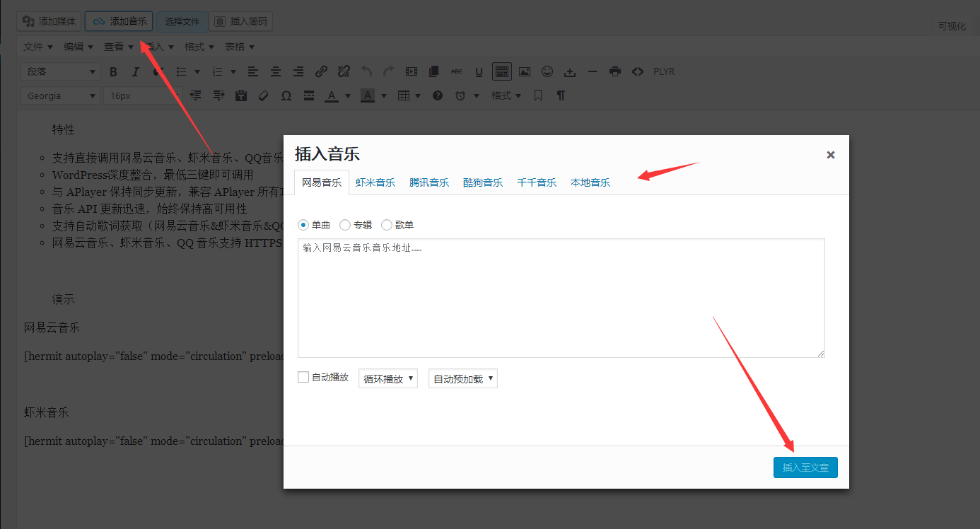
Task: Switch to the 本地音乐 tab
Action: tap(590, 182)
